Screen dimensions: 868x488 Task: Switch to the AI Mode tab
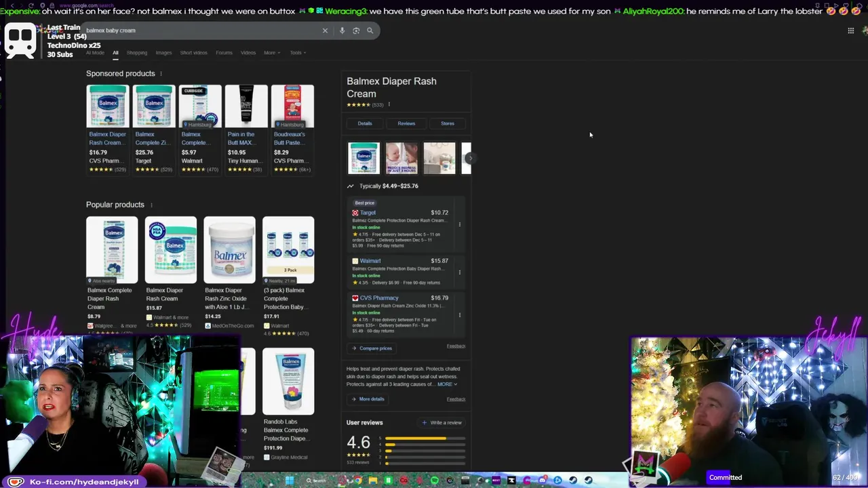95,53
